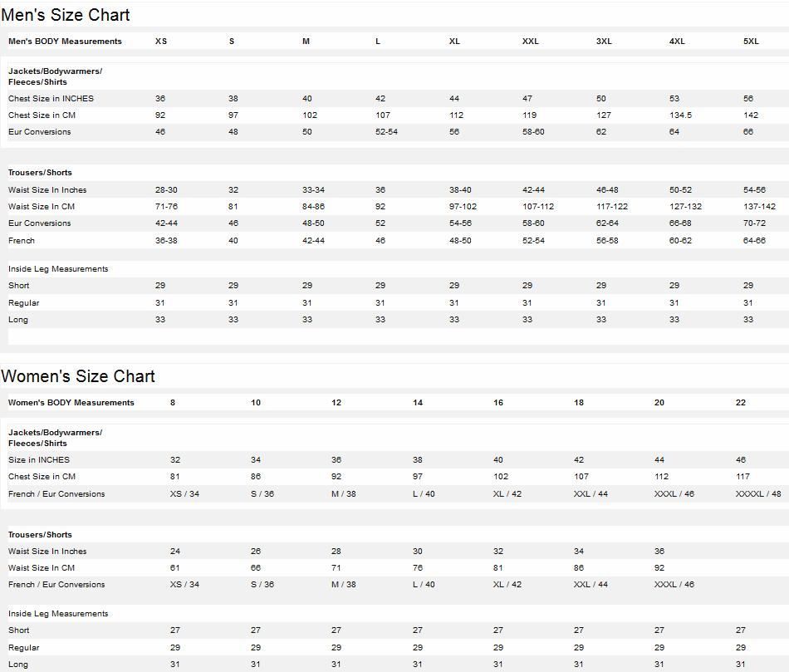Click French size value 36-38

166,241
